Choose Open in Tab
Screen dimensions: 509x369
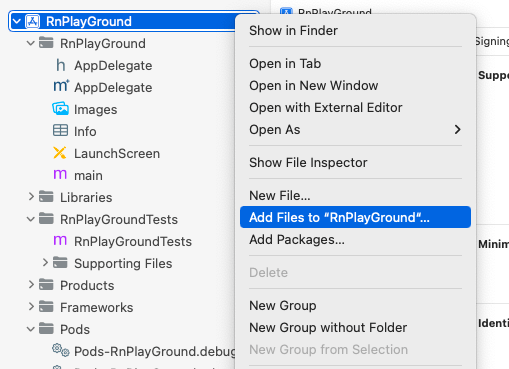coord(355,64)
